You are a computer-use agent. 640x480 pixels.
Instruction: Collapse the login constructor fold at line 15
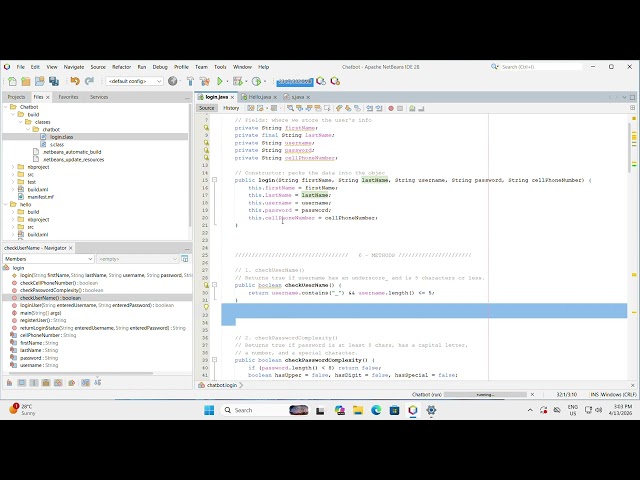tap(214, 180)
